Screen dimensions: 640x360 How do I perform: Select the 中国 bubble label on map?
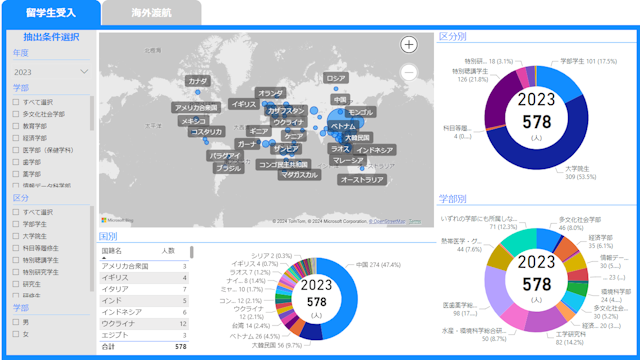click(340, 99)
